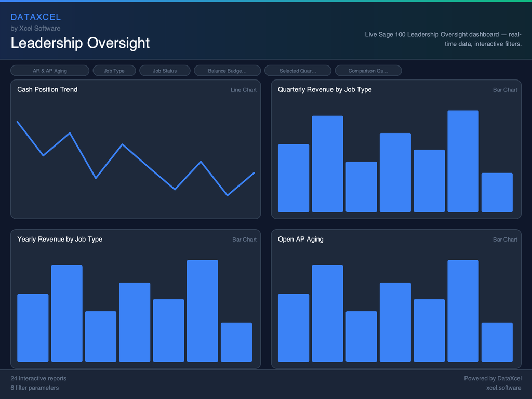Click the DATAXCEL brand logo text

(x=36, y=17)
